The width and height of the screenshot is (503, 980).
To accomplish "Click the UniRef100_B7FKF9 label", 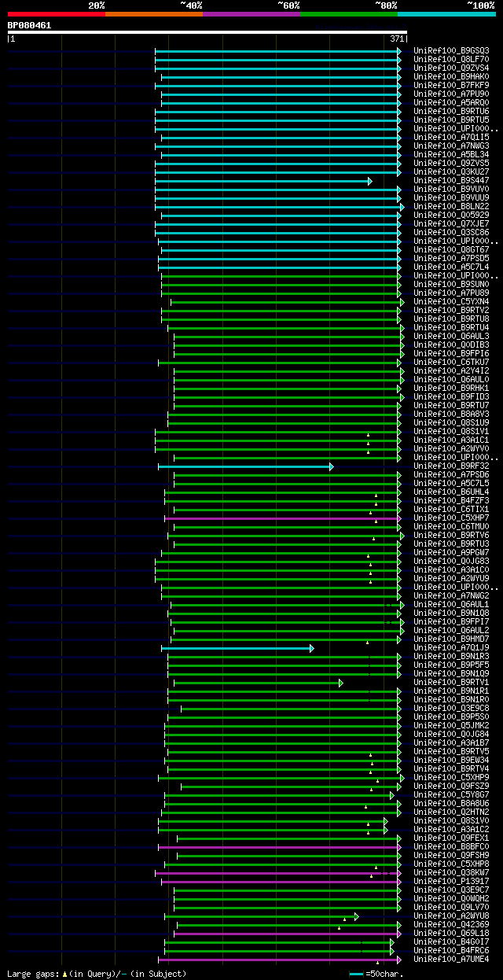I will pyautogui.click(x=452, y=85).
